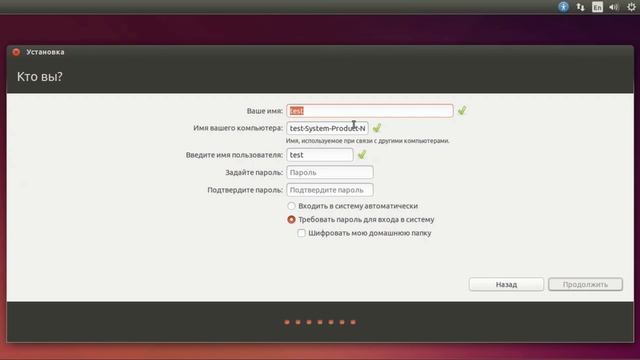The width and height of the screenshot is (640, 360).
Task: Click the Кто вы? heading
Action: [x=40, y=77]
